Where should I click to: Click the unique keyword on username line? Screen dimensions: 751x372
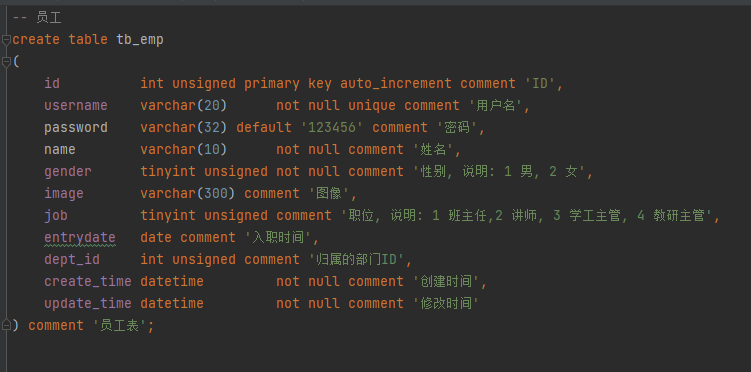tap(372, 106)
